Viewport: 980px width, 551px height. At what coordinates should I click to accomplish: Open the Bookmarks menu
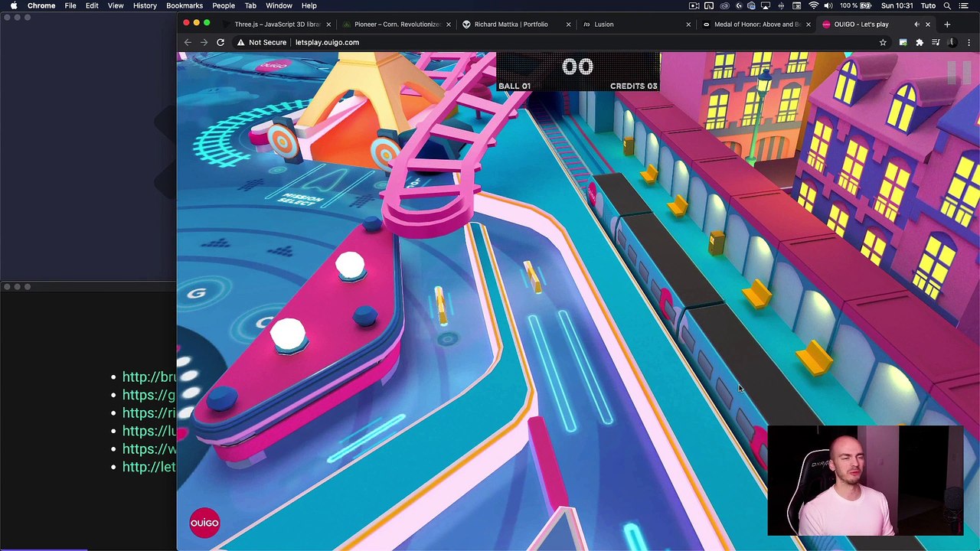(x=185, y=5)
